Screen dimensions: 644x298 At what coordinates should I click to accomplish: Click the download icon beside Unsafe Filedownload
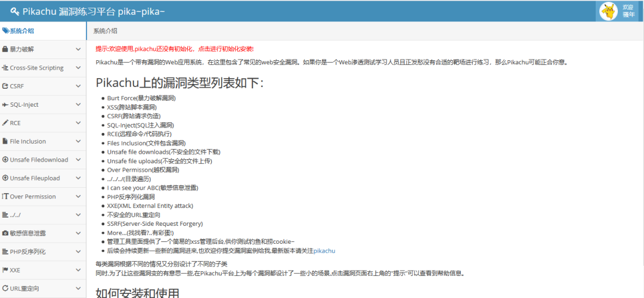[5, 160]
